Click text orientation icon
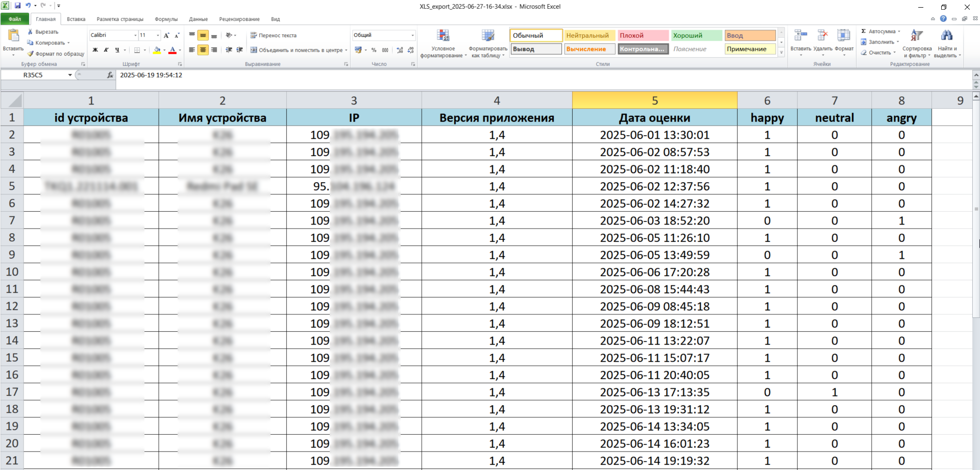This screenshot has width=980, height=470. click(229, 35)
